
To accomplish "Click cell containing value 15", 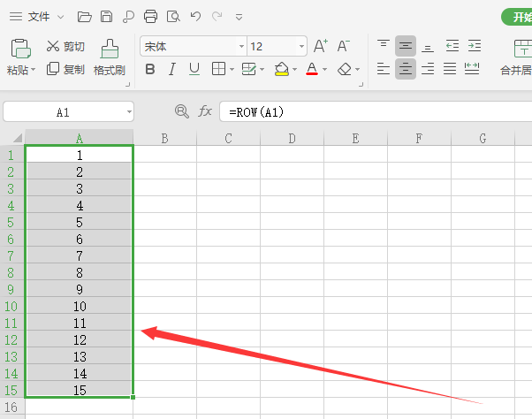I will tap(79, 390).
